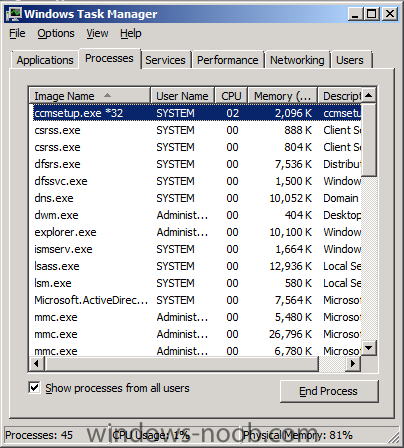The image size is (404, 448).
Task: Click the horizontal scrollbar thumb
Action: 182,363
